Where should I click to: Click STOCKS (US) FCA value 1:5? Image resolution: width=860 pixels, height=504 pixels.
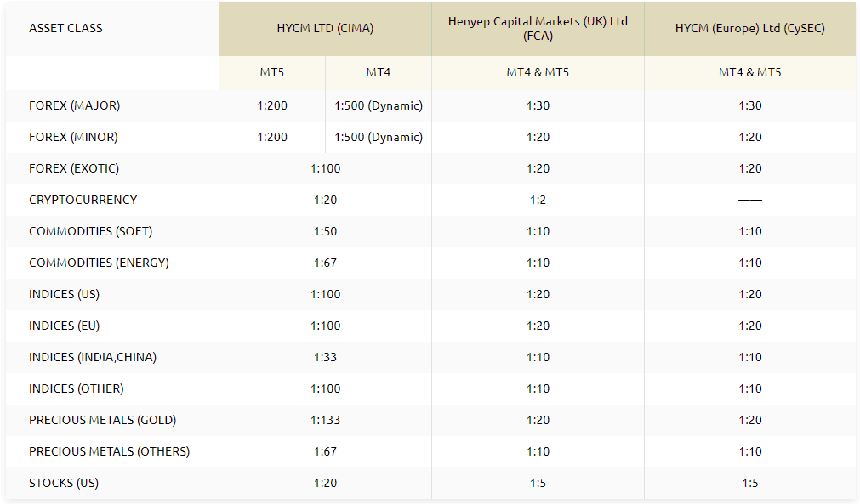click(x=538, y=484)
